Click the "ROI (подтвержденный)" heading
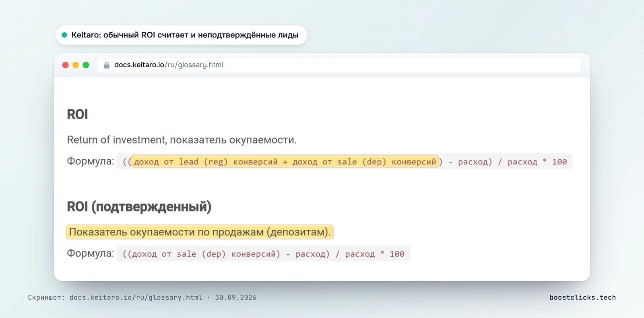The width and height of the screenshot is (644, 318). [139, 207]
